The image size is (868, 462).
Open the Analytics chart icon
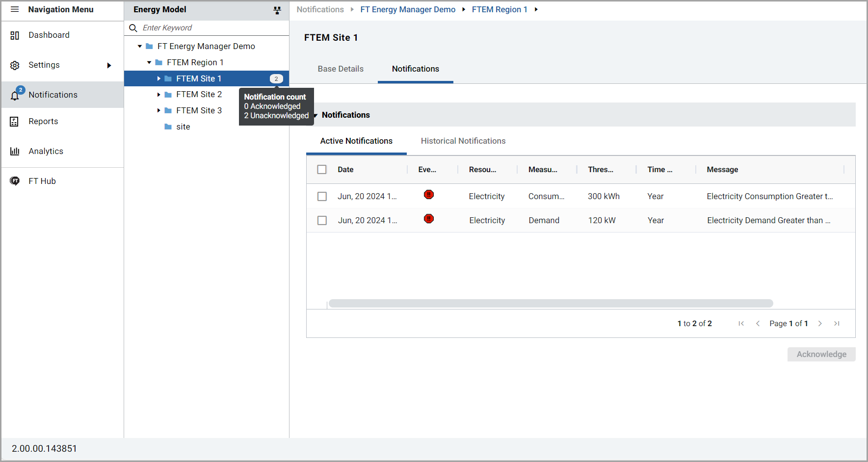tap(15, 152)
